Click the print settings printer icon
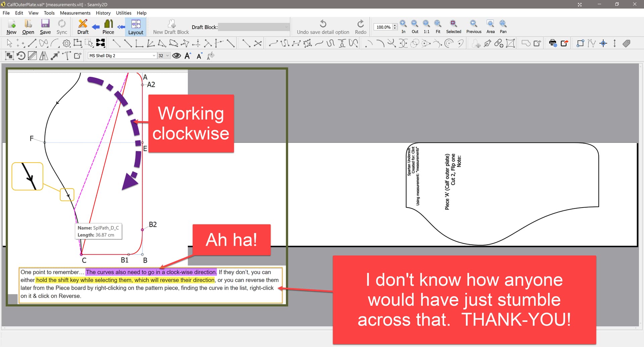The image size is (644, 347). 553,43
